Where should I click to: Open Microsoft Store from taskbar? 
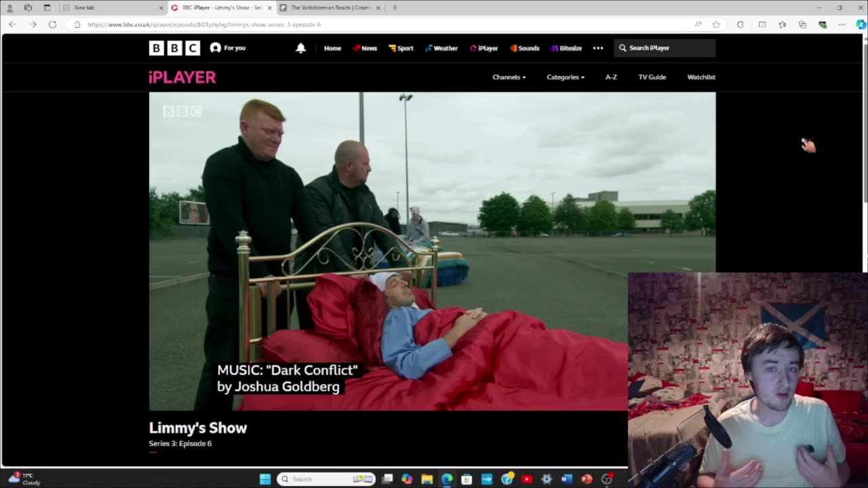[467, 479]
